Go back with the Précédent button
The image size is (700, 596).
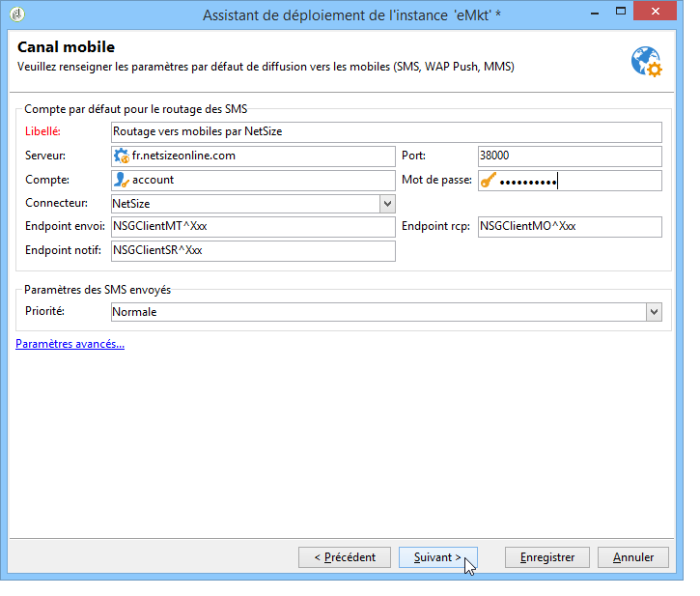[345, 557]
